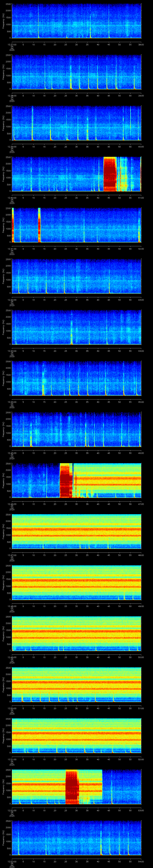
Task: Click the '51:00' end time label
Action: pyautogui.click(x=141, y=708)
